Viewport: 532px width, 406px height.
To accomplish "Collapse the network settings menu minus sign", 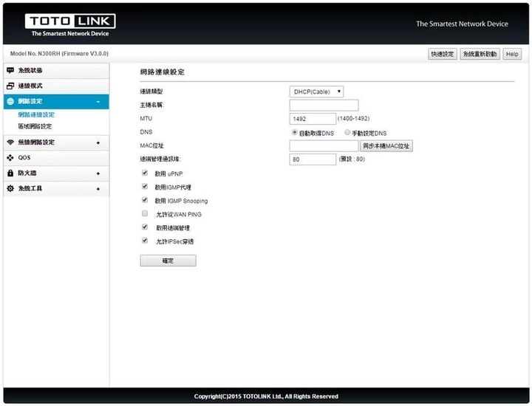I will [98, 101].
